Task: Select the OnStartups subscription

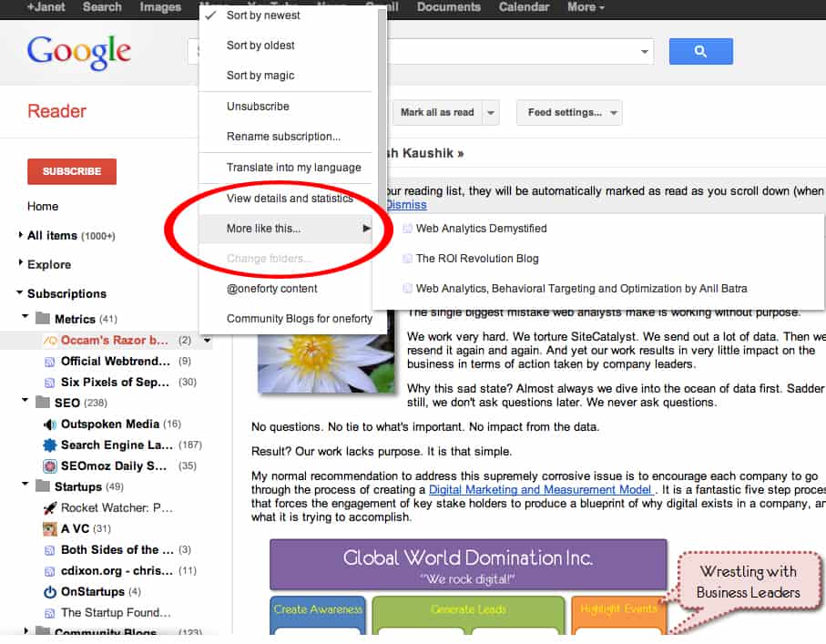Action: pos(93,592)
